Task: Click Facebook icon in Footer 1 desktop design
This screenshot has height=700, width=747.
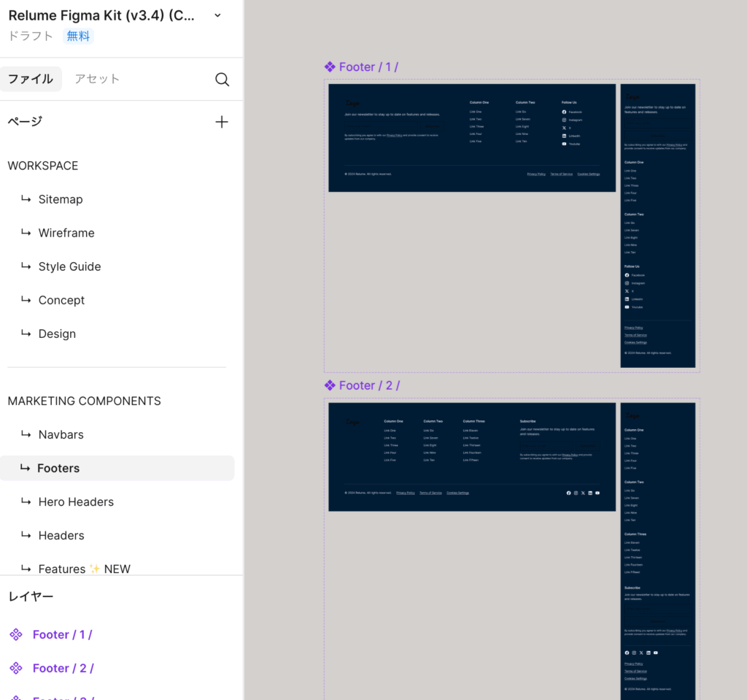Action: (x=564, y=112)
